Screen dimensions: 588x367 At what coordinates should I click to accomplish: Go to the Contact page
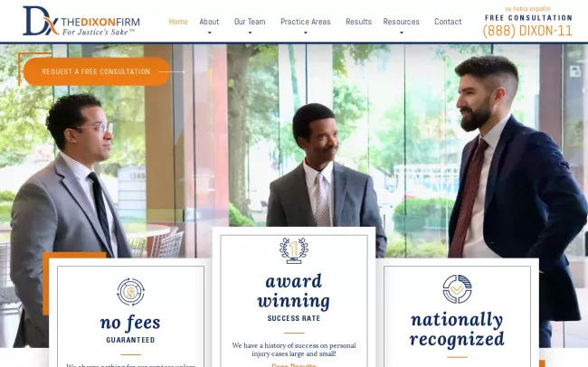(448, 22)
